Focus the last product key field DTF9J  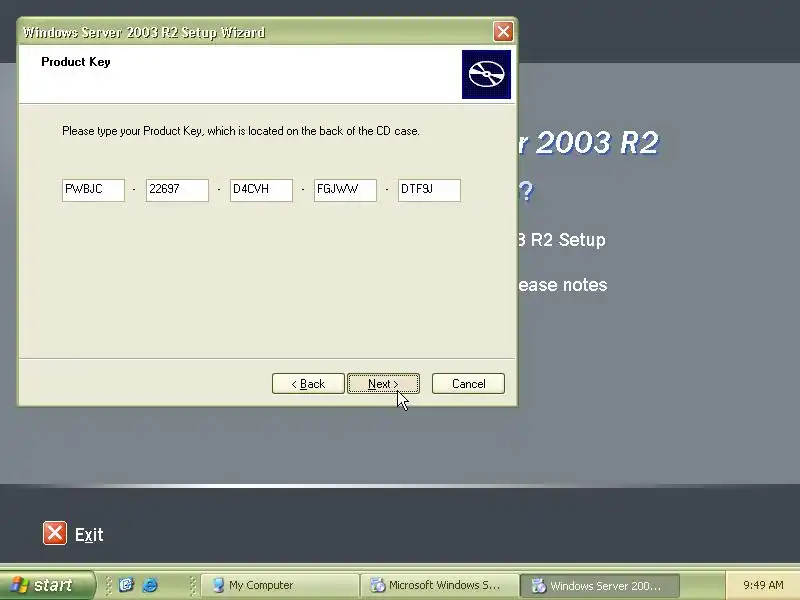(x=429, y=190)
